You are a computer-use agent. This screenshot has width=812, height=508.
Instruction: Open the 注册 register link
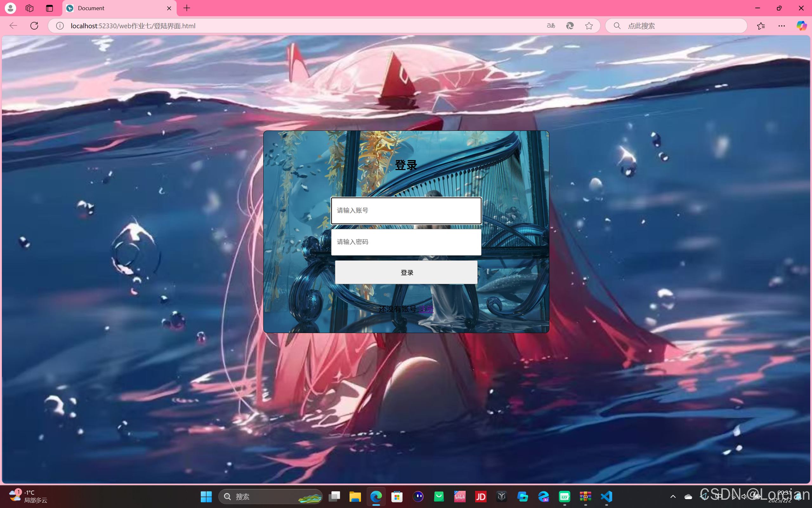point(426,309)
